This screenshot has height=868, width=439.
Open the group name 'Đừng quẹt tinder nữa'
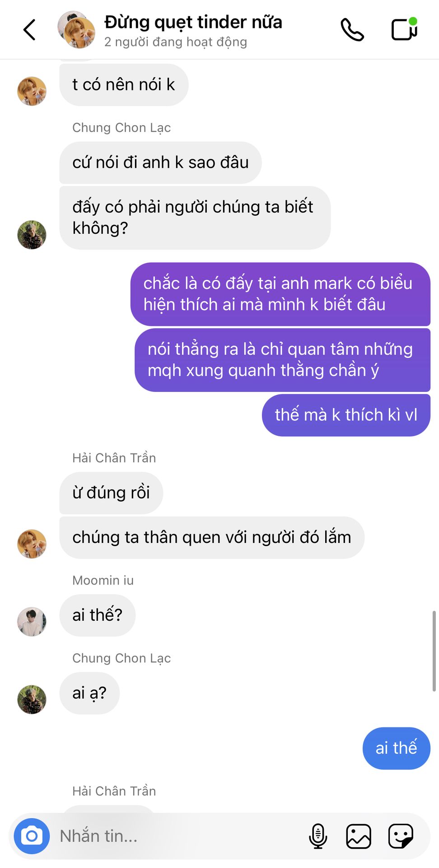pos(193,22)
